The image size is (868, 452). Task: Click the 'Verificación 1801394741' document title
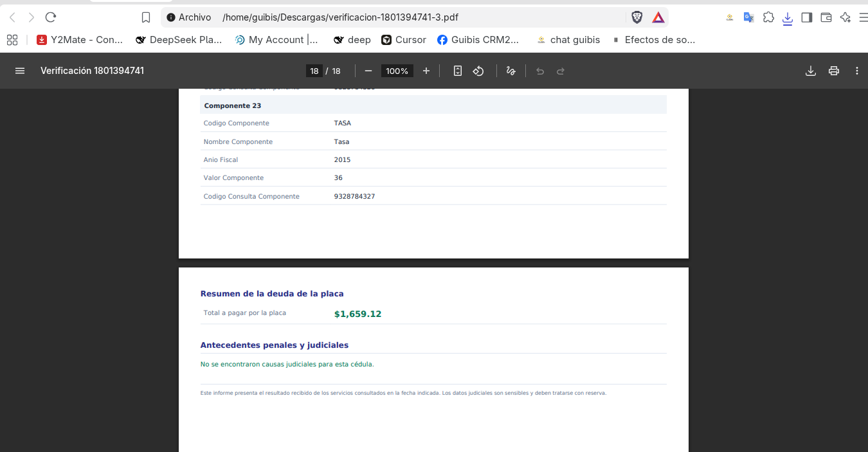tap(92, 71)
